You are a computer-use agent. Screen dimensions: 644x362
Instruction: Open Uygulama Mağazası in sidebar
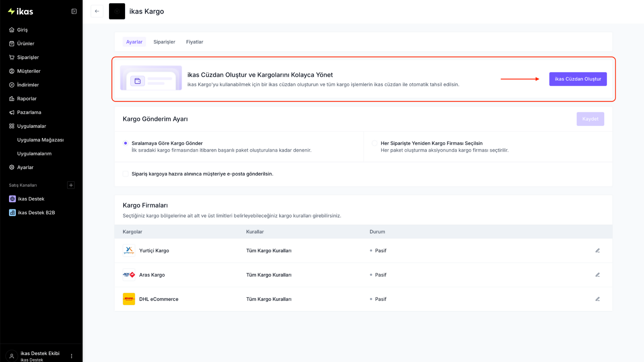click(41, 140)
